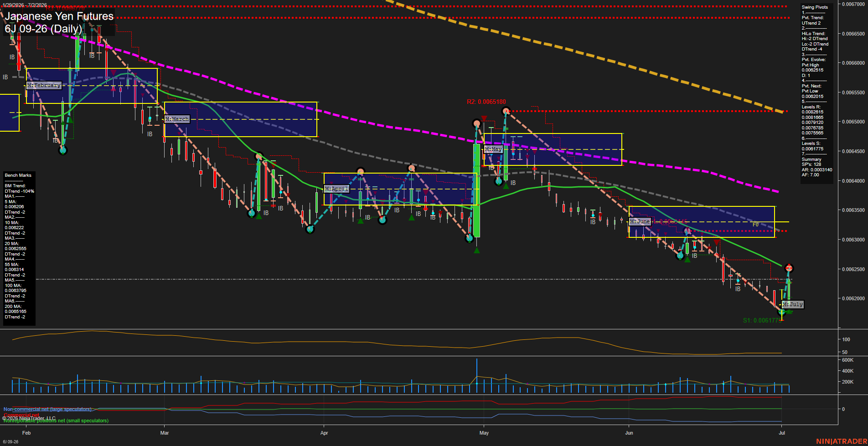Click the '© 2026 NinjaTrader, LLC' copyright text
This screenshot has height=446, width=868.
(29, 418)
